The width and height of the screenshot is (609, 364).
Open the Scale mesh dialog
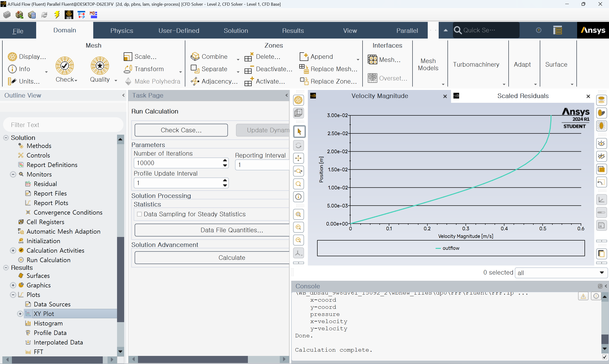click(x=140, y=57)
